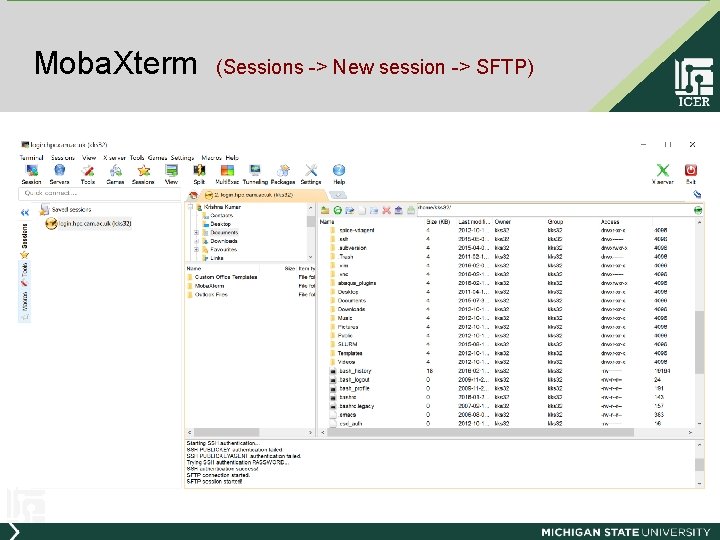The height and width of the screenshot is (540, 720).
Task: Open the Packages toolbar icon
Action: click(x=283, y=174)
